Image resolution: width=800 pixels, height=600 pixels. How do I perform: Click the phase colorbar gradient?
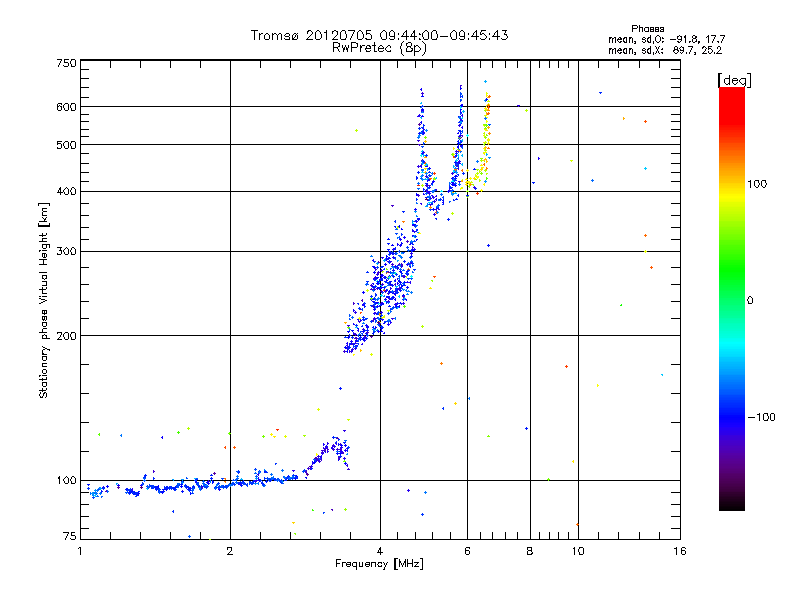click(x=732, y=299)
